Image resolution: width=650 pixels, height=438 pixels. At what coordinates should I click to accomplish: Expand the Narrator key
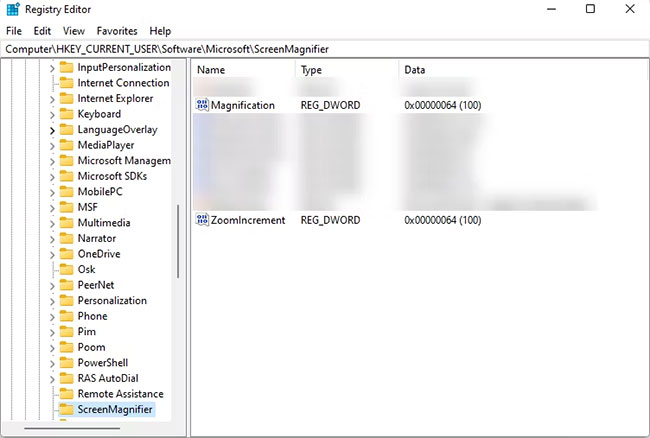(52, 239)
